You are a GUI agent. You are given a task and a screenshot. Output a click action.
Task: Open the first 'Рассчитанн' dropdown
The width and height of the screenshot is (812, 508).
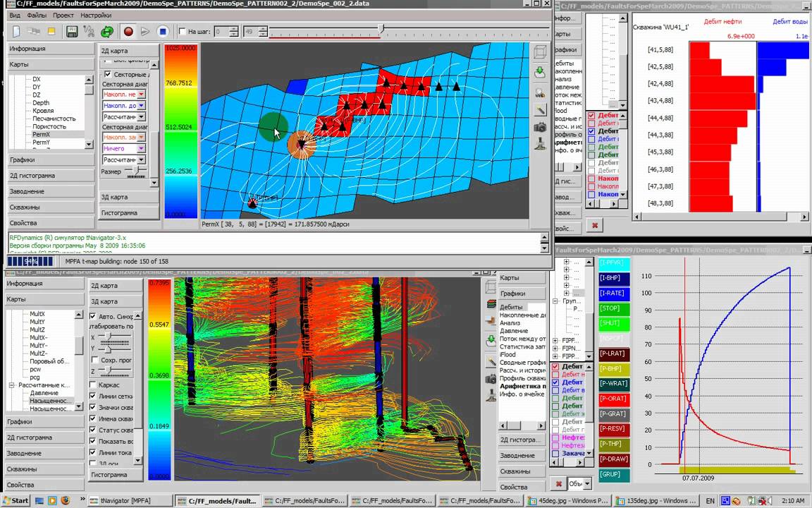click(x=141, y=117)
